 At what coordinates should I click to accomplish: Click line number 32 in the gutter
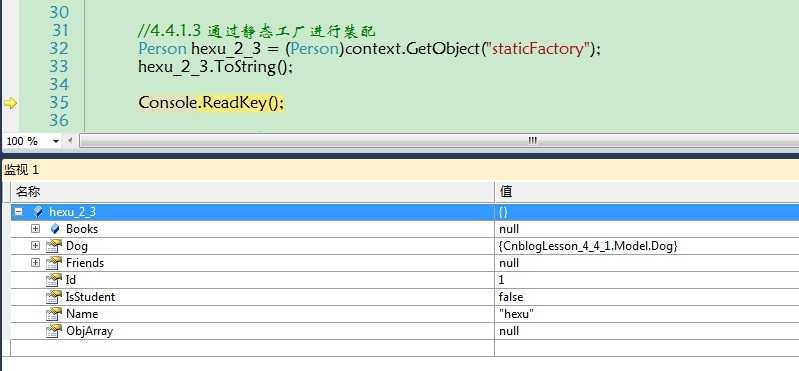tap(59, 48)
